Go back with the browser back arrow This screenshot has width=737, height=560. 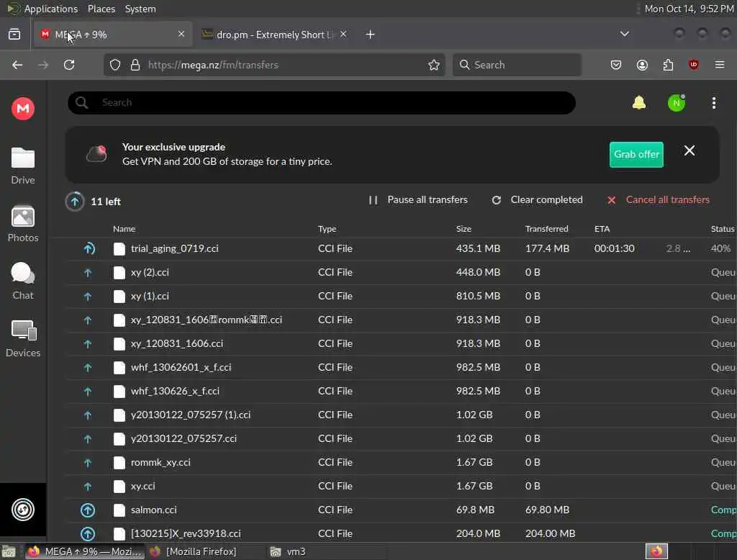17,65
